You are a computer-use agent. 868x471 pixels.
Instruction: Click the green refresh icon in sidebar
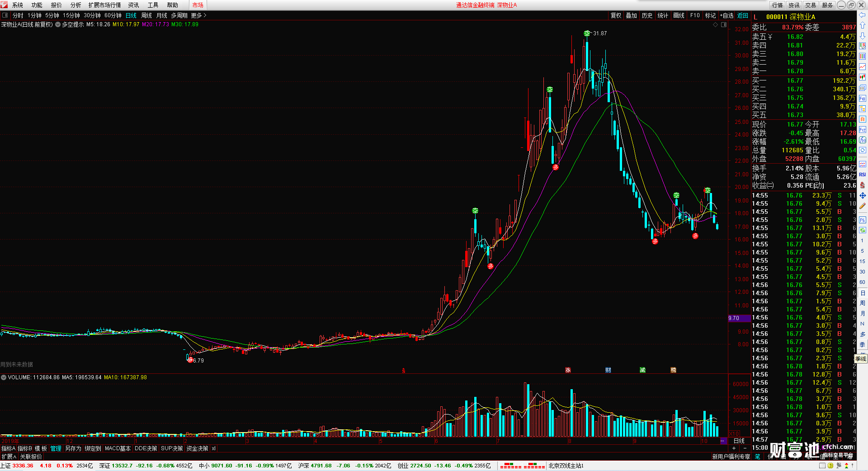862,230
